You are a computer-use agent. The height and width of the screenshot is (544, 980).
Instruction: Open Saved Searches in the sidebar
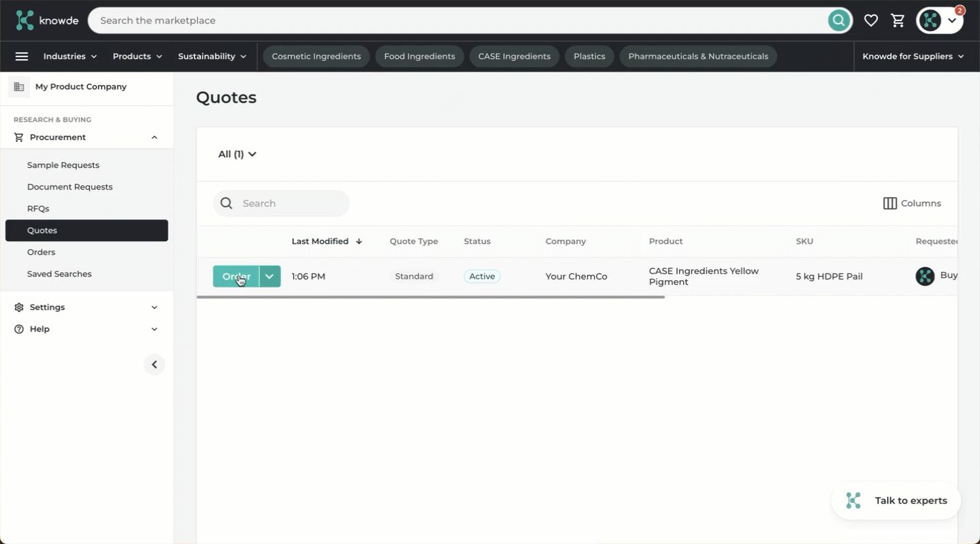tap(59, 274)
